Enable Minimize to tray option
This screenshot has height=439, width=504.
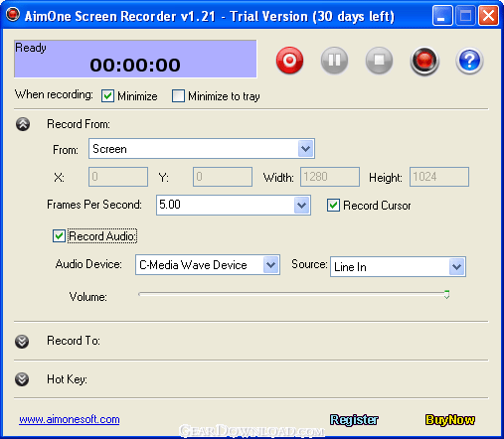tap(178, 96)
